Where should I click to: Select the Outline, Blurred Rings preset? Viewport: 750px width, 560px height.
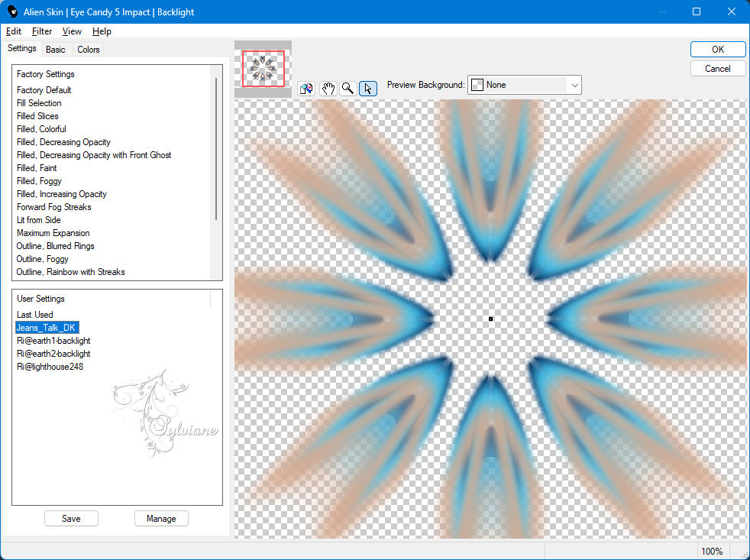point(55,245)
